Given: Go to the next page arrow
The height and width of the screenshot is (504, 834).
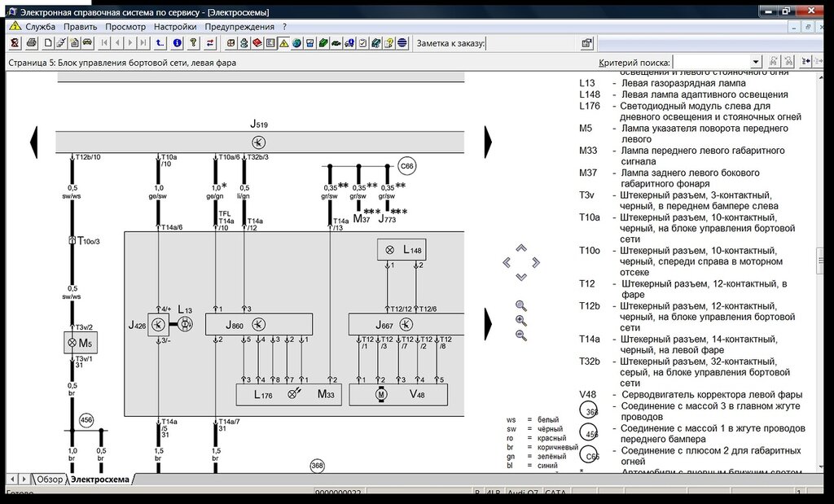Looking at the screenshot, I should point(130,43).
